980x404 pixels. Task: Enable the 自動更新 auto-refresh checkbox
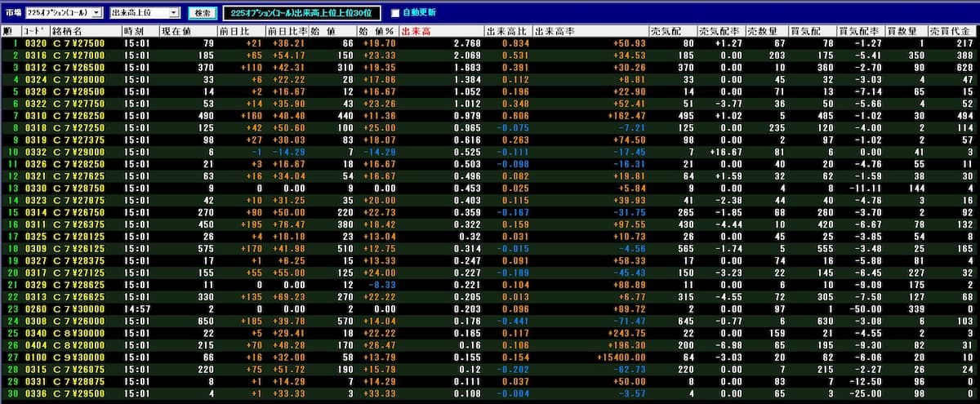click(396, 13)
